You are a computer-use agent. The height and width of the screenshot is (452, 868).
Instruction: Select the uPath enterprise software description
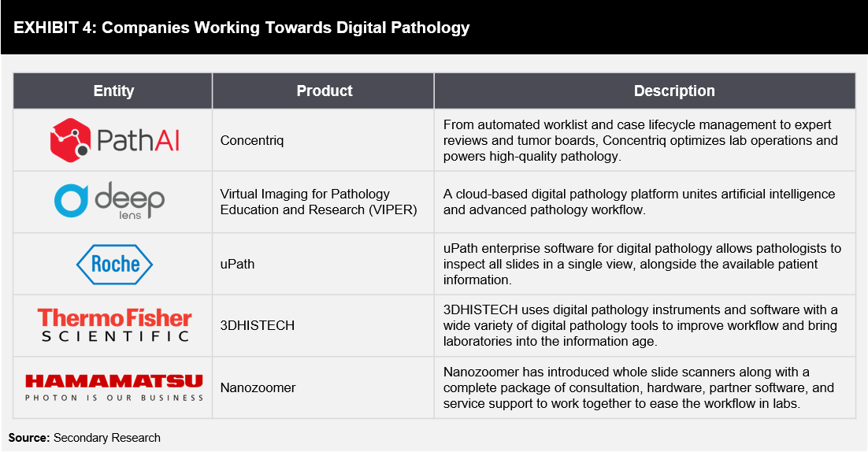pyautogui.click(x=642, y=264)
